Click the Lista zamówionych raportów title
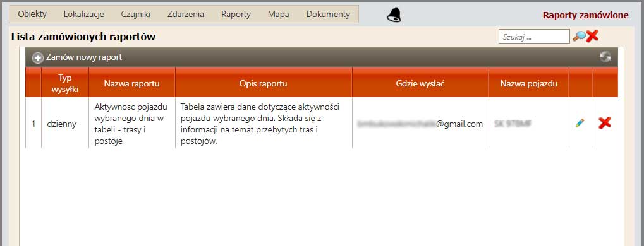 (x=83, y=37)
